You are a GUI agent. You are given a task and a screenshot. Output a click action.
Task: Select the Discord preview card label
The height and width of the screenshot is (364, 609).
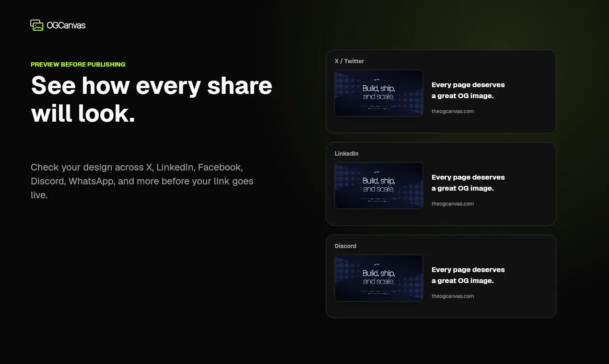(345, 246)
